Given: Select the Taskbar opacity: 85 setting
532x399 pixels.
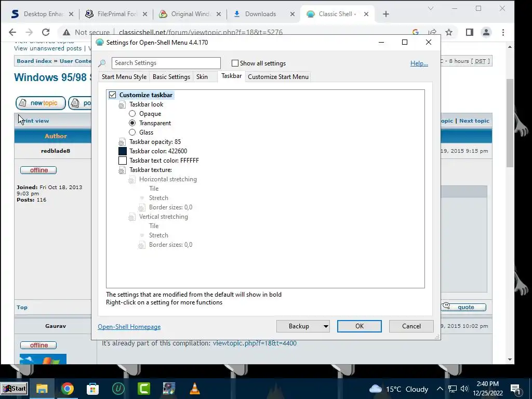Looking at the screenshot, I should tap(155, 142).
